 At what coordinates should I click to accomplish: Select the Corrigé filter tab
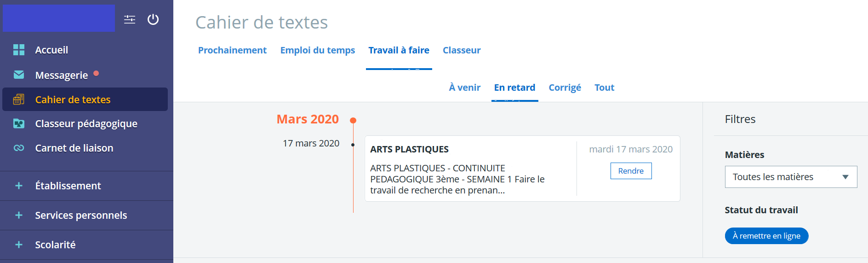coord(565,88)
